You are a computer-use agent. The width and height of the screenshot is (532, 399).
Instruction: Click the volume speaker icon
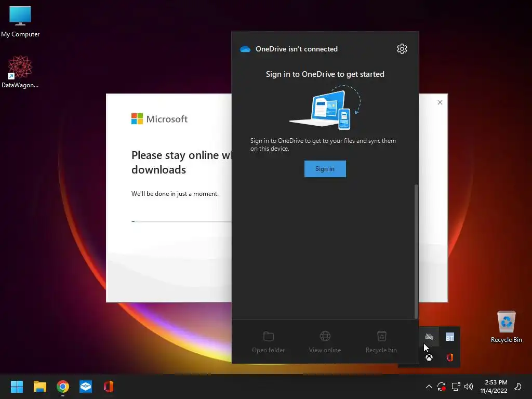[469, 387]
